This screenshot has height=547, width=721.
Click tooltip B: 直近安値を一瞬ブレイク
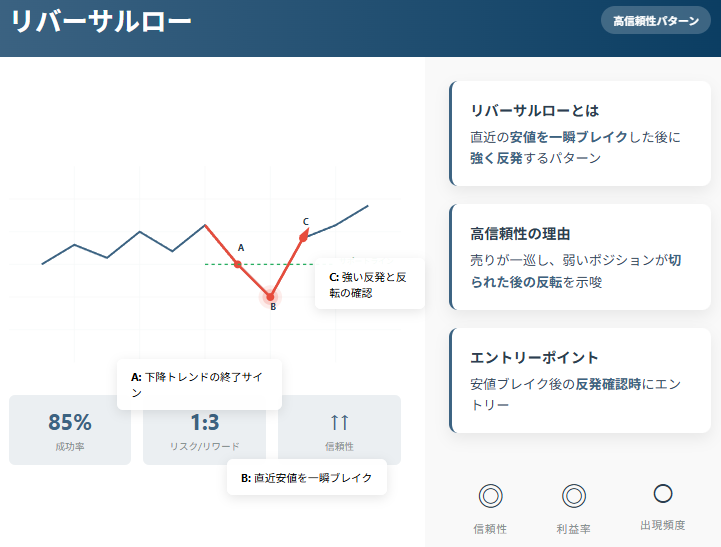[306, 478]
